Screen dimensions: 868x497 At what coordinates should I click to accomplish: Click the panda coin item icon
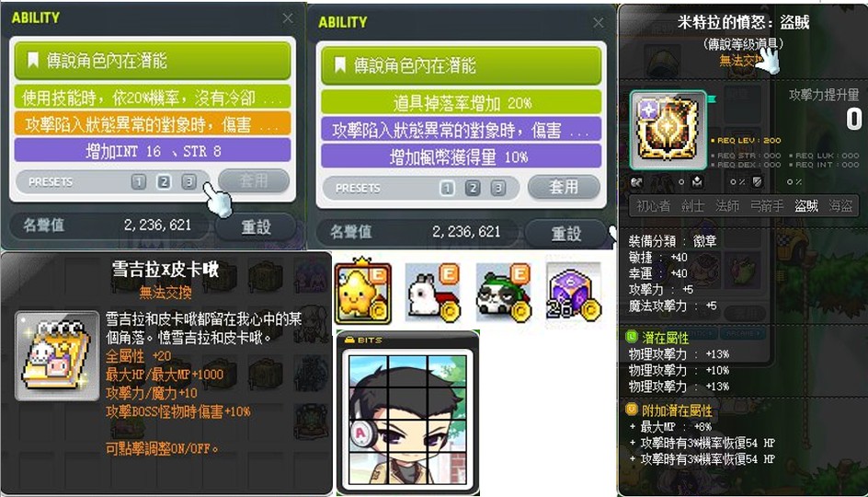pyautogui.click(x=503, y=292)
